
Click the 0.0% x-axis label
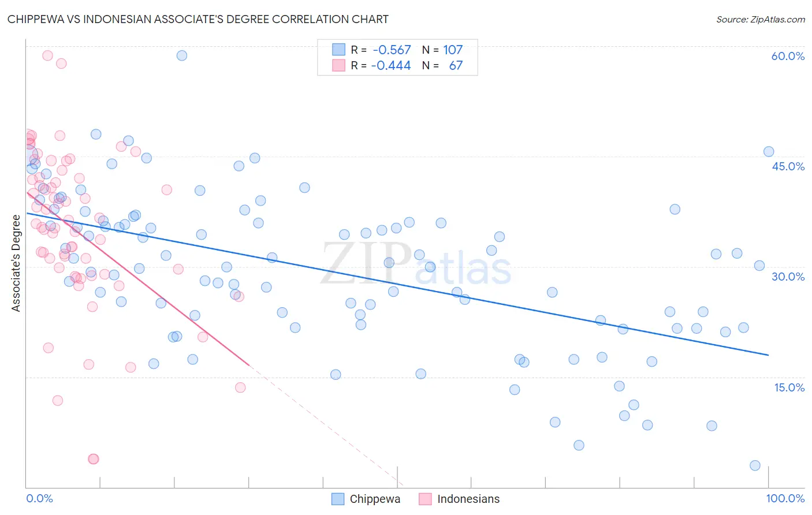point(39,498)
